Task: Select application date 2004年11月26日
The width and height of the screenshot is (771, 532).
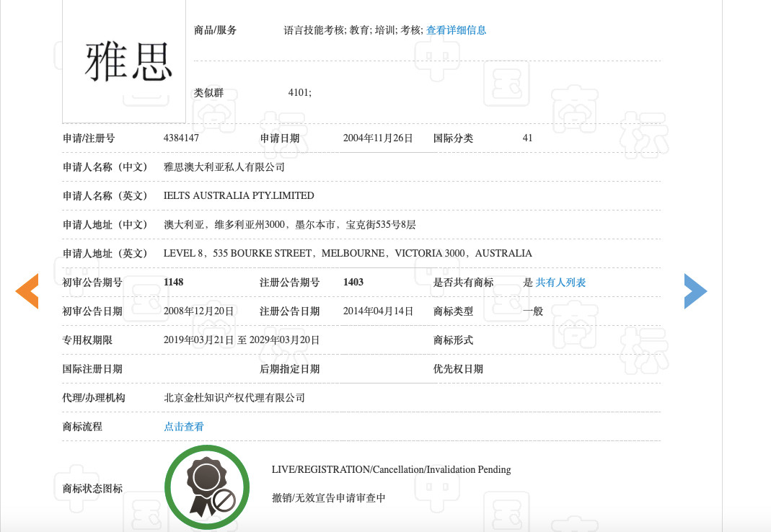Action: coord(378,138)
